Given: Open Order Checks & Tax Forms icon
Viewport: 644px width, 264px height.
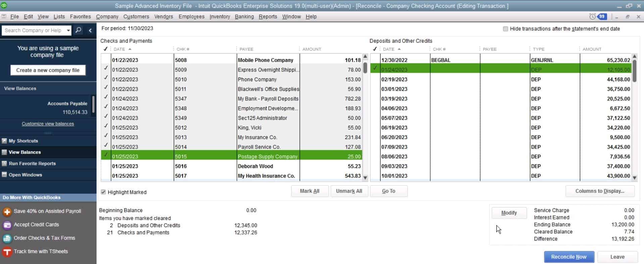Looking at the screenshot, I should click(7, 238).
